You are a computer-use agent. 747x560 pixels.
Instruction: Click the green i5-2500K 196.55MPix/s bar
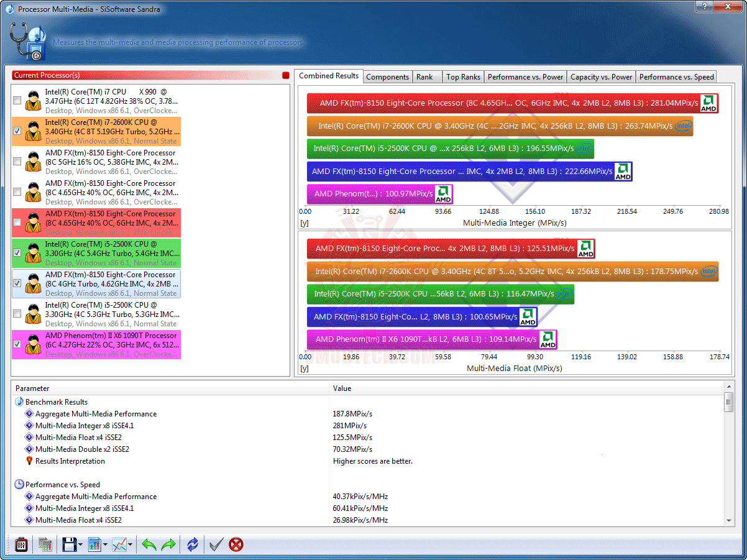[x=451, y=149]
